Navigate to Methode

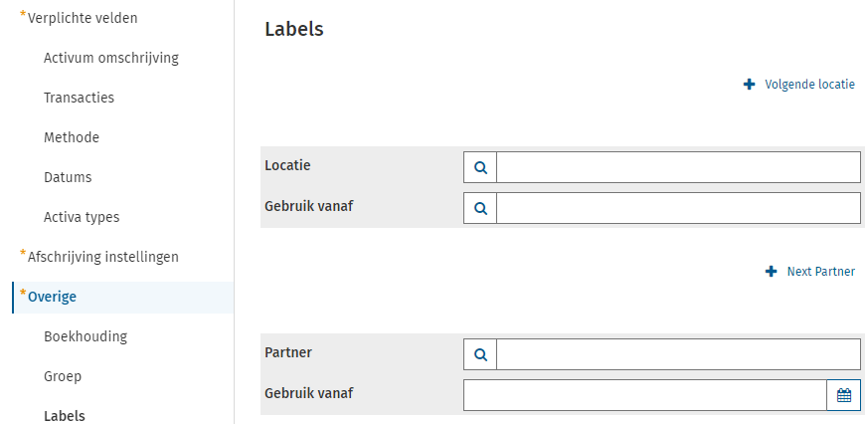point(72,137)
